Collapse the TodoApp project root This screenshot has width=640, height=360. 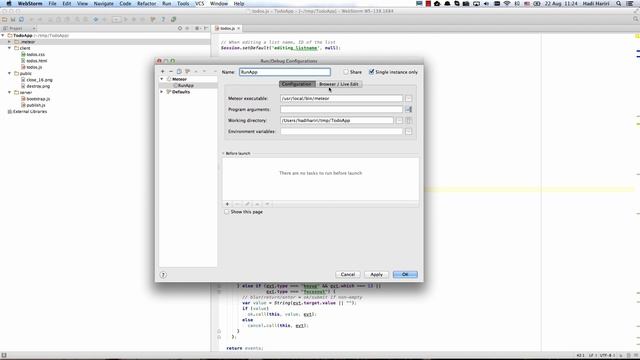click(3, 36)
